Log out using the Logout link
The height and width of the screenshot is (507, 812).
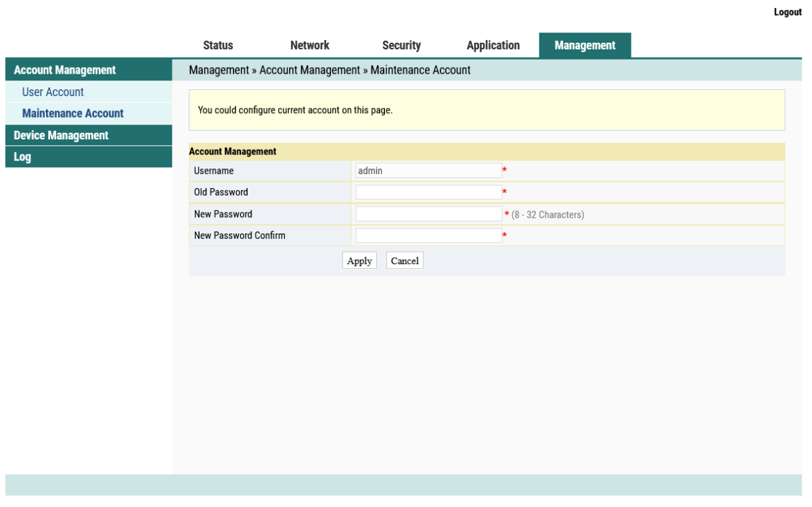(787, 12)
